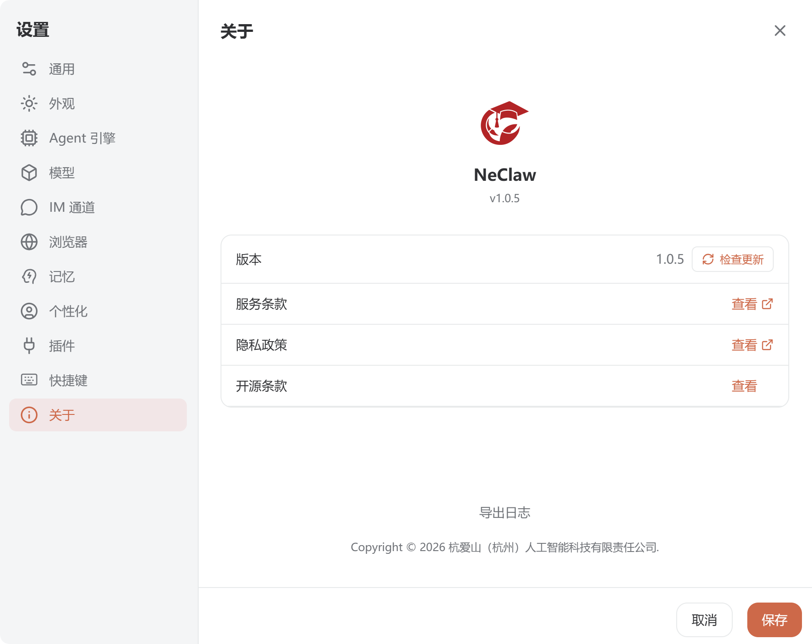Close the settings dialog
Viewport: 812px width, 644px height.
[780, 31]
